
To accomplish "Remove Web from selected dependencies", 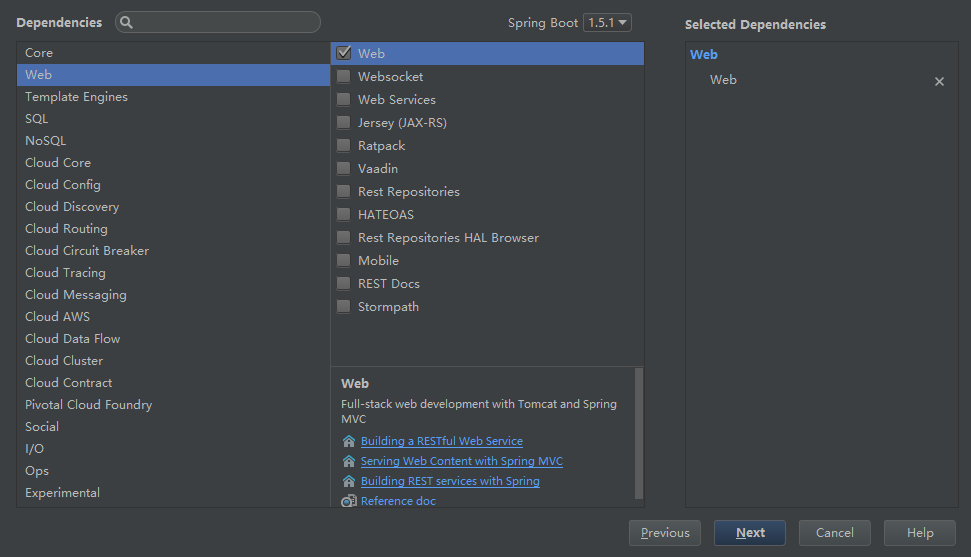I will tap(939, 81).
